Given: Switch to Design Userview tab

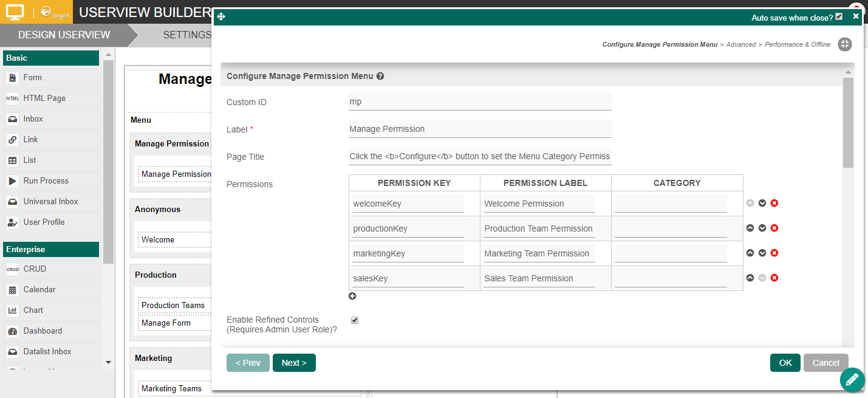Looking at the screenshot, I should (x=64, y=35).
